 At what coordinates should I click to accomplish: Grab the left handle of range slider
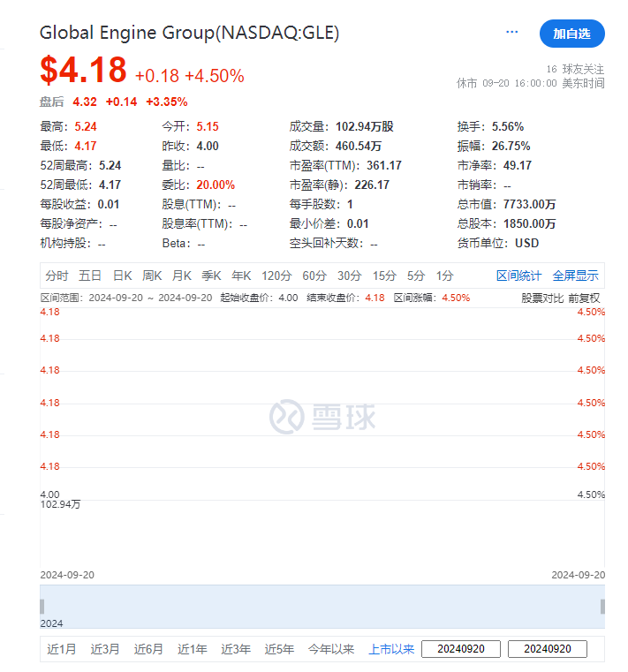pos(42,607)
